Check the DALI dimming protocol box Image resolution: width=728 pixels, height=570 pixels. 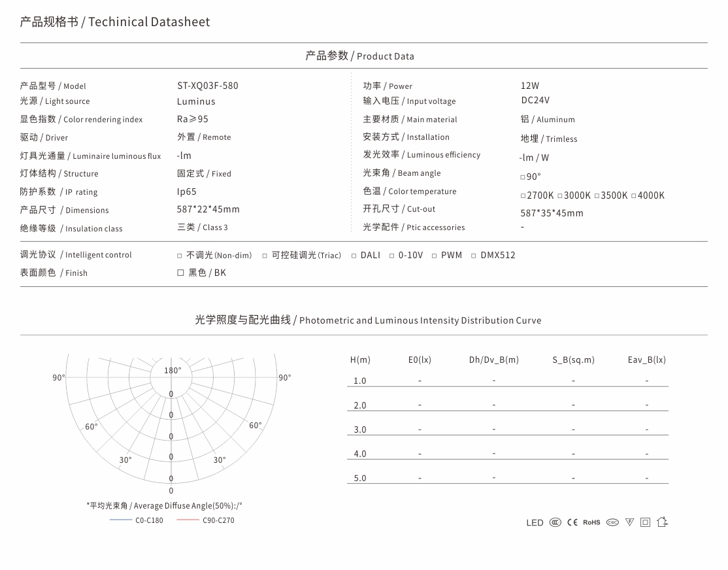pyautogui.click(x=354, y=256)
